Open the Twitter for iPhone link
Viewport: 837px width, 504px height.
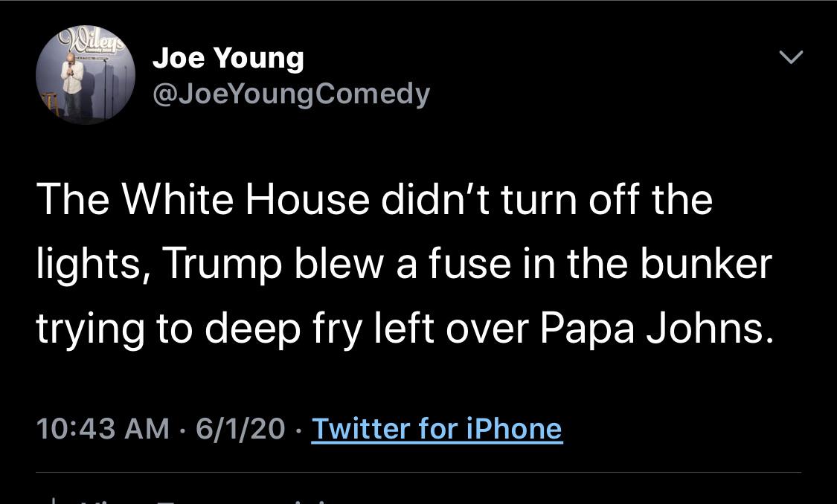click(436, 429)
